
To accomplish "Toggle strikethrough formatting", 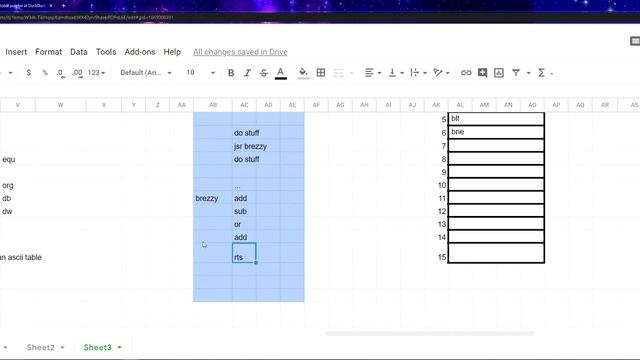I will tap(264, 73).
